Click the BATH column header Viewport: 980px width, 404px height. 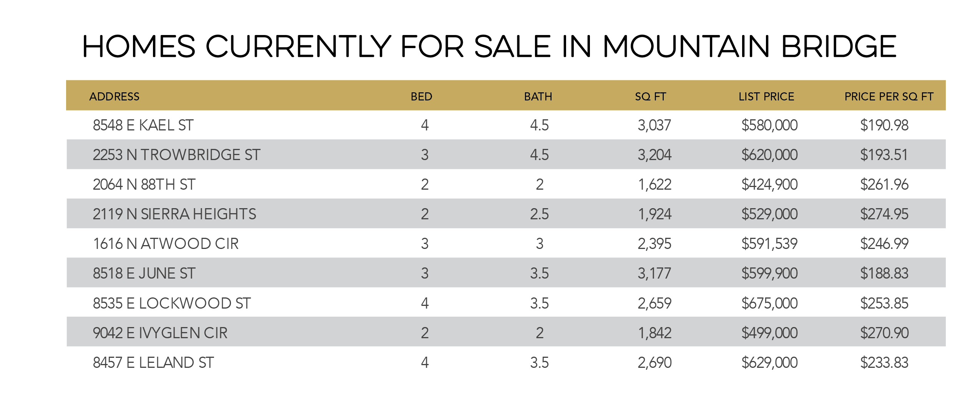[538, 96]
